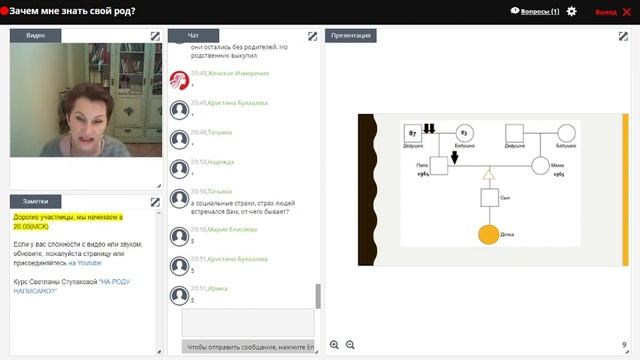The image size is (640, 360).
Task: Click the notes panel scroll-up arrow
Action: (159, 213)
